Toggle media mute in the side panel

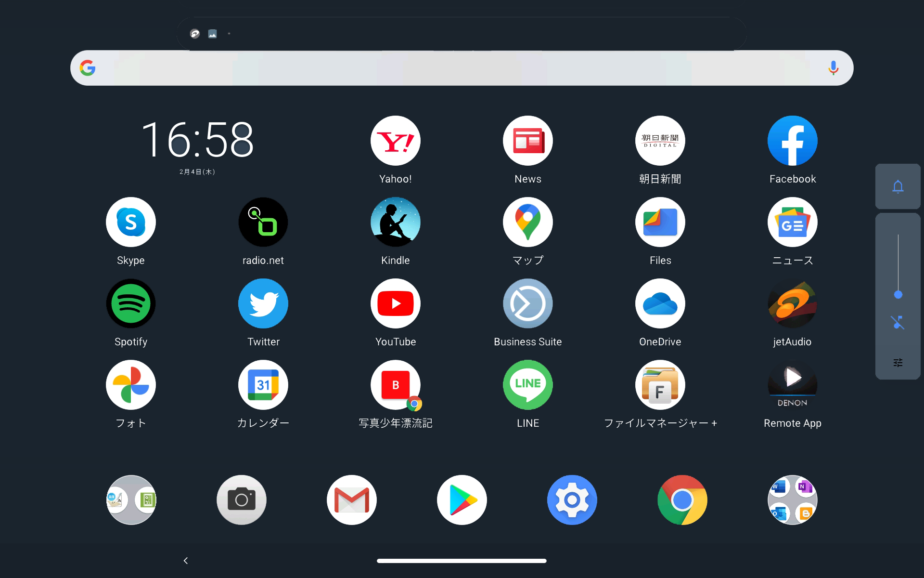[897, 322]
